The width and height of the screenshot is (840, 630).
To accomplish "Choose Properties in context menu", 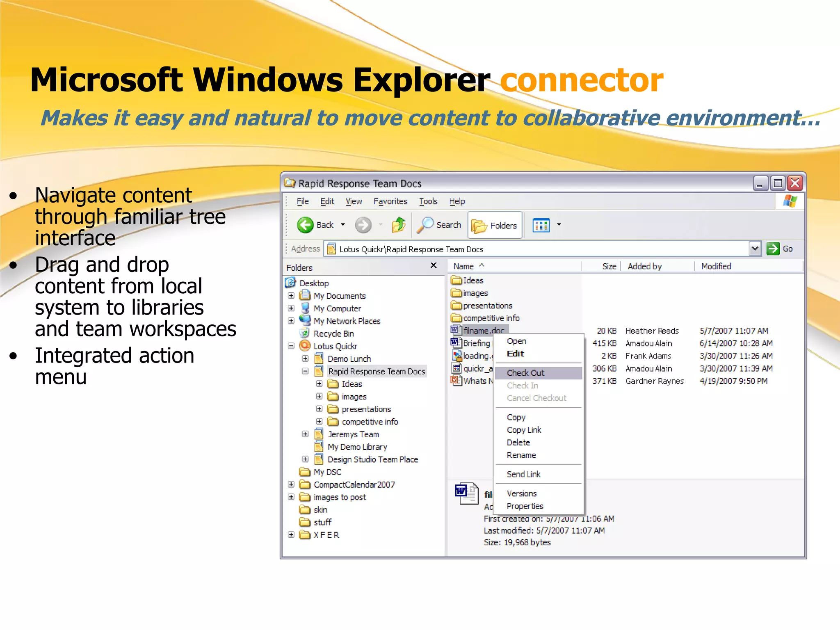I will [539, 506].
